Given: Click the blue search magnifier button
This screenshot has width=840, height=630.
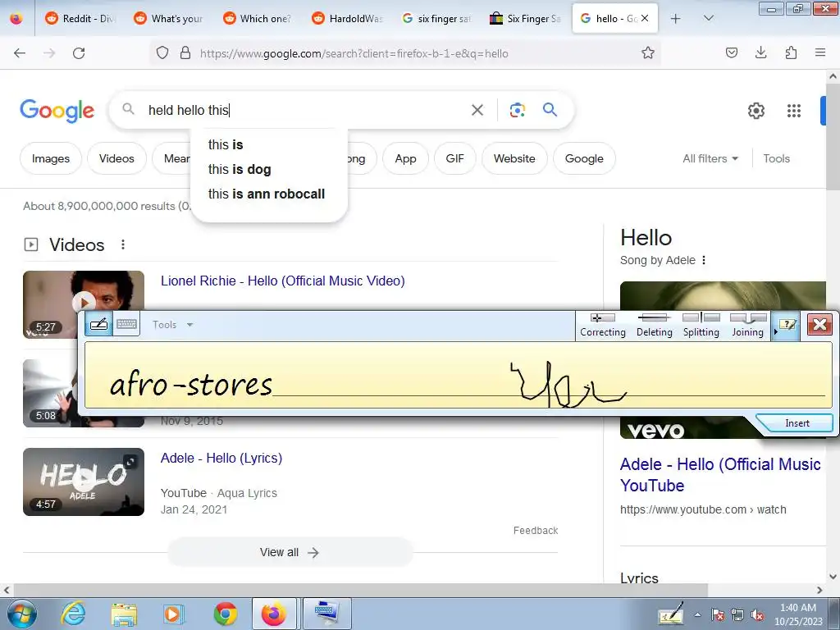Looking at the screenshot, I should click(550, 110).
